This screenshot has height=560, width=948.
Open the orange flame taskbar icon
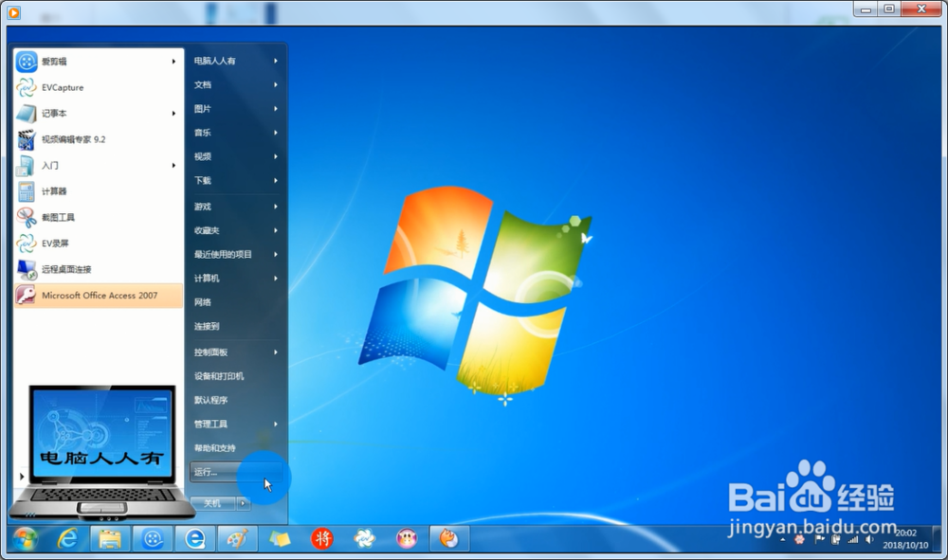click(x=448, y=539)
